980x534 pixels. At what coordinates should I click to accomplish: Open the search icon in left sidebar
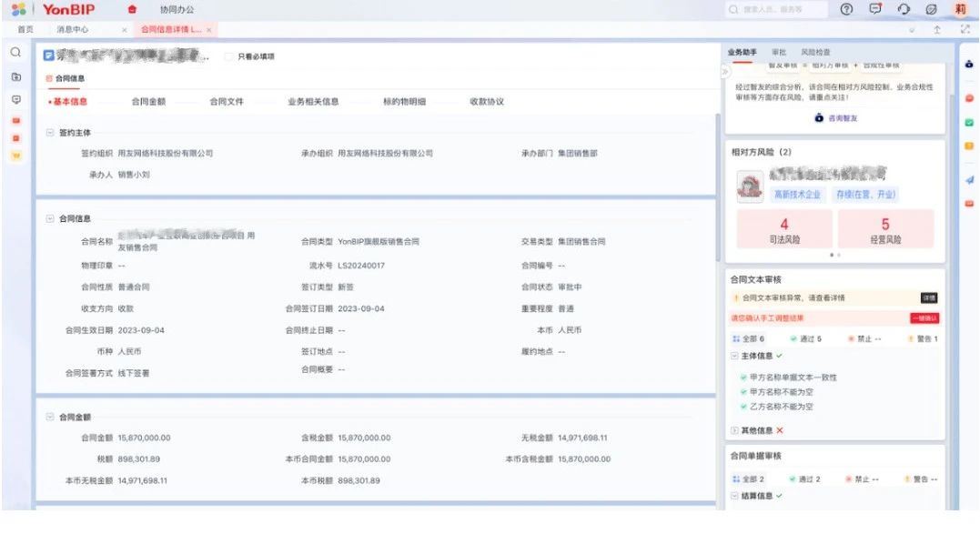[15, 53]
